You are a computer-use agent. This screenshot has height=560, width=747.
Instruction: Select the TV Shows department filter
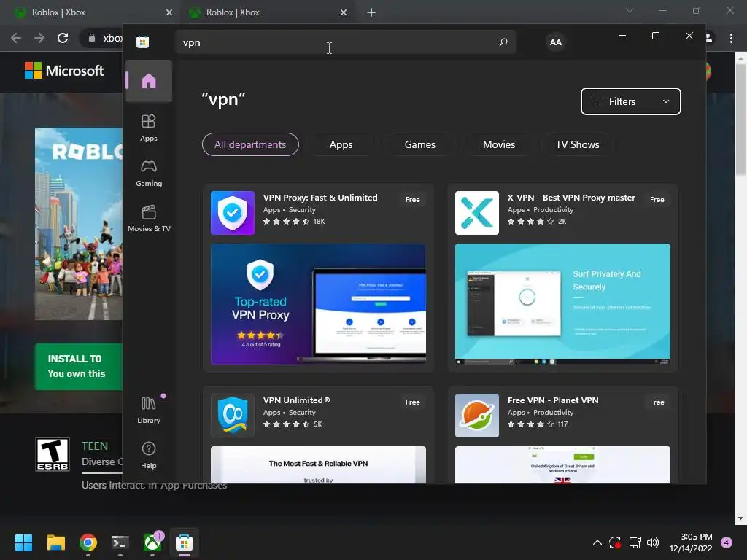tap(578, 144)
